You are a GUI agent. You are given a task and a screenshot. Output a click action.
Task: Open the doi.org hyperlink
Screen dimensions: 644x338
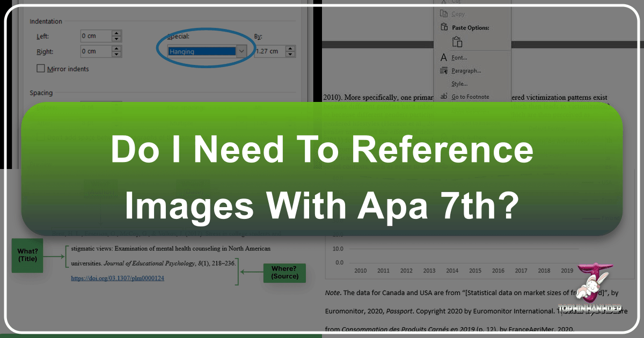117,278
